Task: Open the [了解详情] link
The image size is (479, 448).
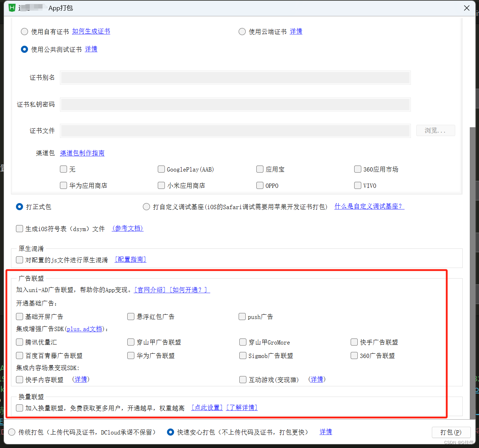Action: [x=242, y=408]
